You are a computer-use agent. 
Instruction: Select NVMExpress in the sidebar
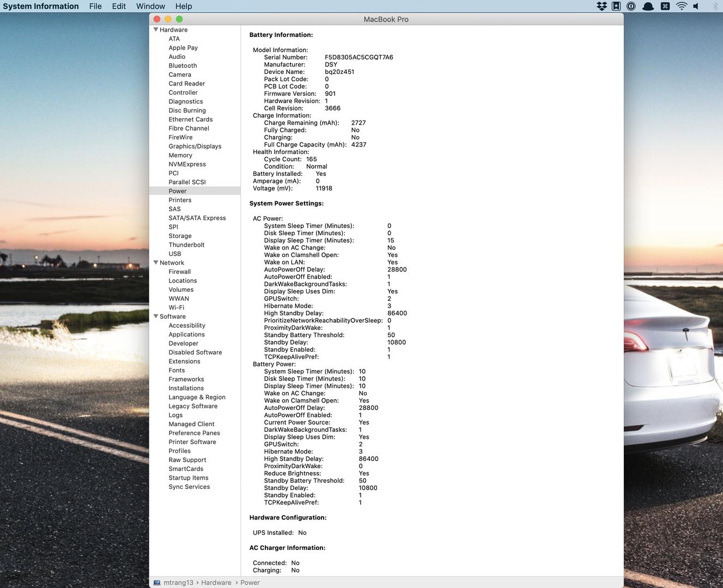(187, 164)
